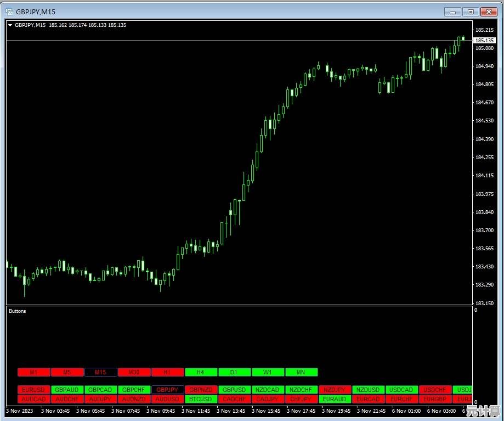Click the chart window icon in title bar
504x421 pixels.
(9, 12)
